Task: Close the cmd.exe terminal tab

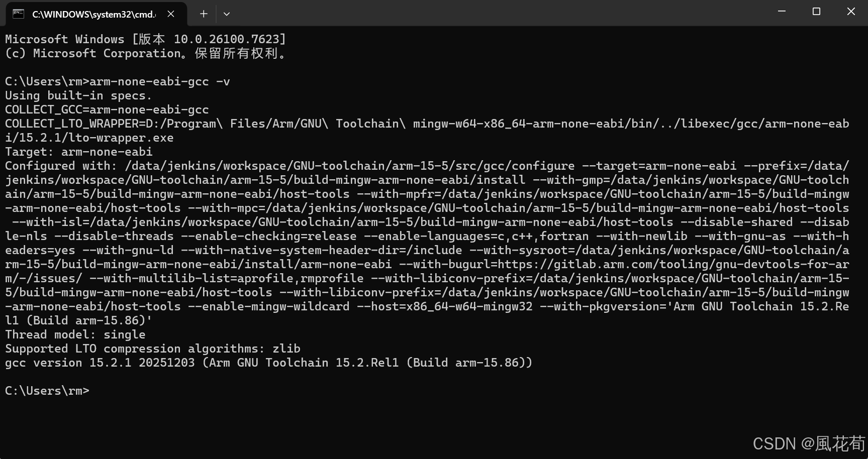Action: [x=171, y=14]
